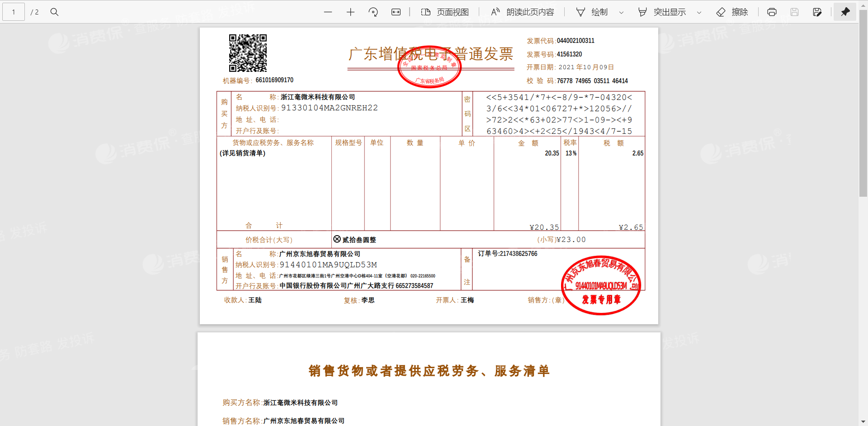
Task: Pin the toolbar with pushpin icon
Action: click(845, 12)
